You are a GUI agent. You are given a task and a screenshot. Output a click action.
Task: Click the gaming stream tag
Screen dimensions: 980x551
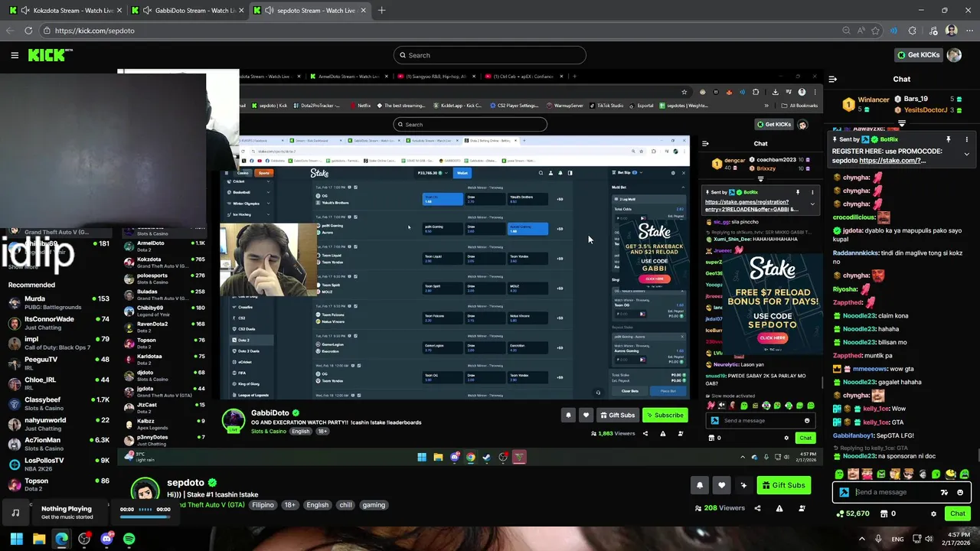click(374, 505)
